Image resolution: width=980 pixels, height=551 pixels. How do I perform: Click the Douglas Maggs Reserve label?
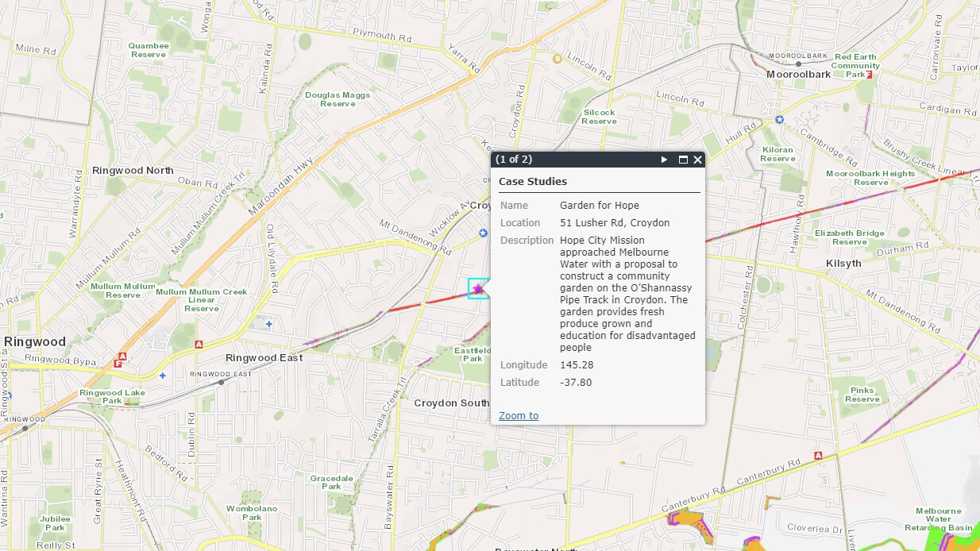(338, 99)
